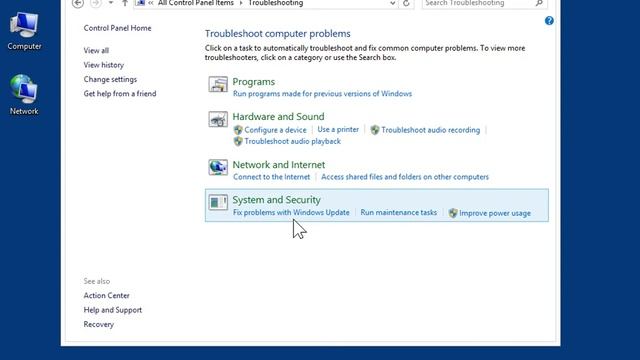Open Action Center link

point(106,296)
